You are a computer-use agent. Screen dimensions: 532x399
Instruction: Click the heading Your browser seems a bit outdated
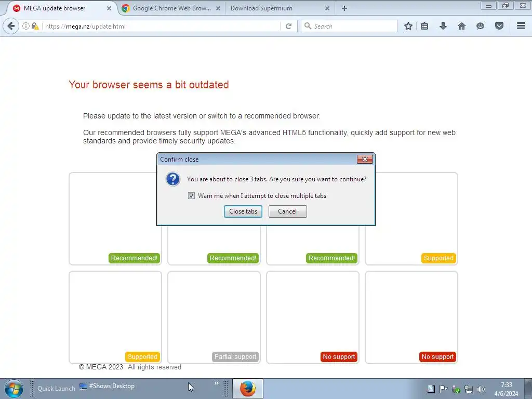tap(149, 85)
